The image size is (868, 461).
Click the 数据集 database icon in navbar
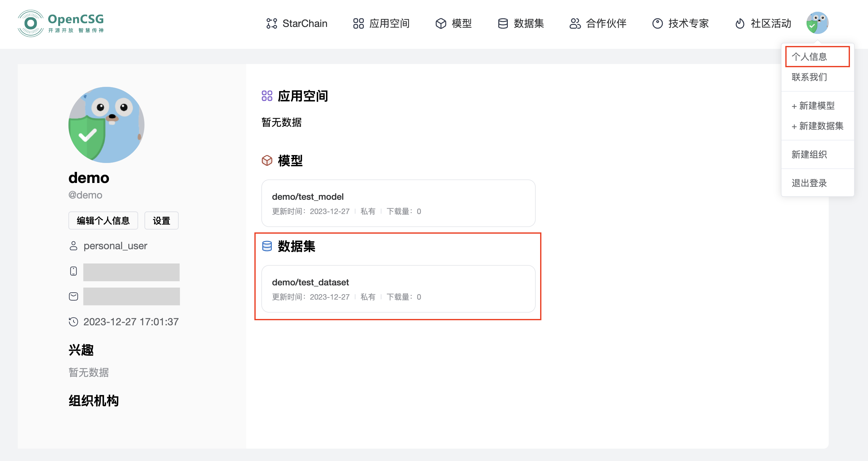point(502,23)
